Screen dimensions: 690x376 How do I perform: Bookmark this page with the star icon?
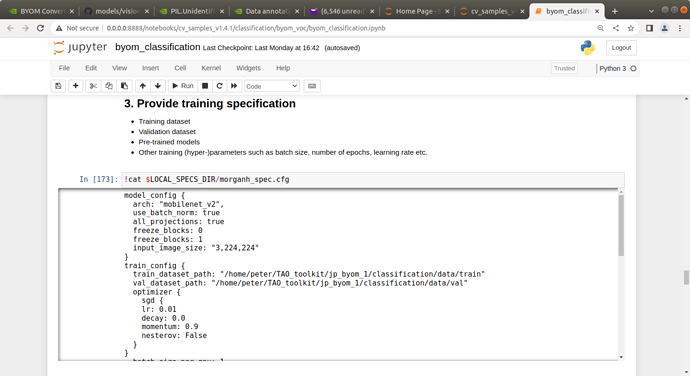tap(631, 28)
